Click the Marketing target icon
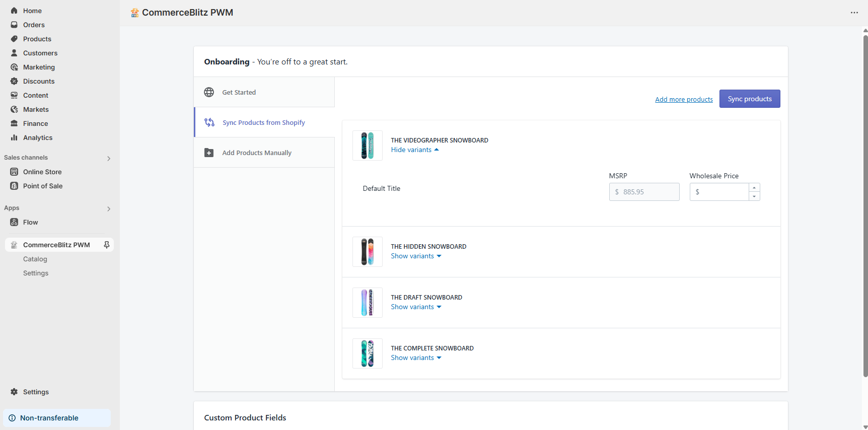Screen dimensions: 868x430 (14, 67)
